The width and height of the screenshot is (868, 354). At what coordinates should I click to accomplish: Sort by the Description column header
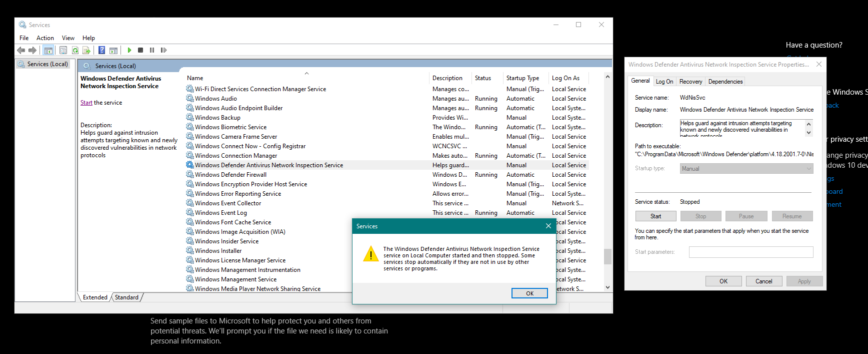[x=450, y=78]
